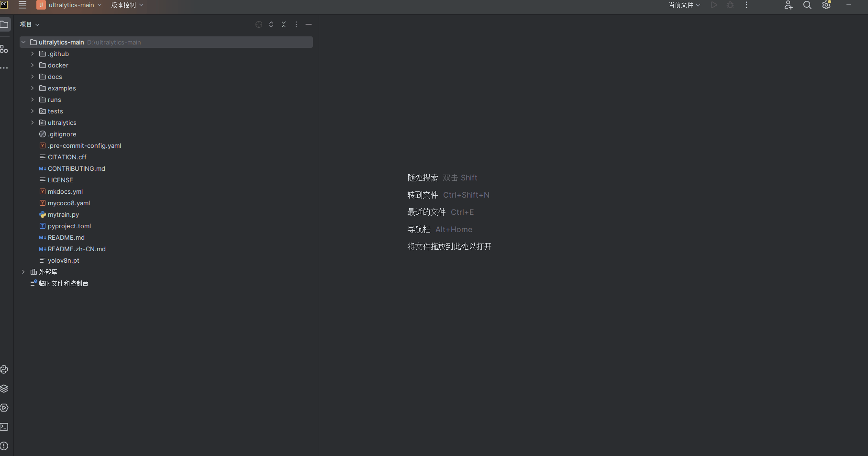Expand the 外部库 external libraries node
This screenshot has width=868, height=456.
coord(23,272)
